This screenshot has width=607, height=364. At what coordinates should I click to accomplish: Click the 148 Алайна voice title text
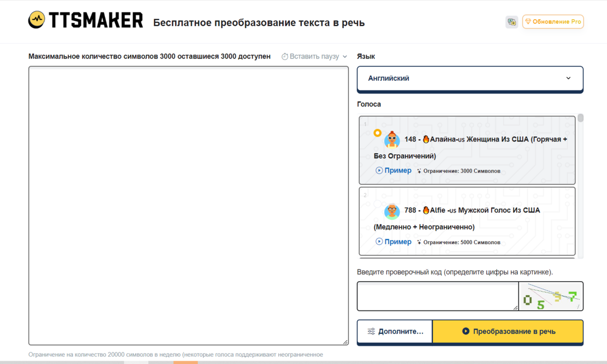(470, 147)
